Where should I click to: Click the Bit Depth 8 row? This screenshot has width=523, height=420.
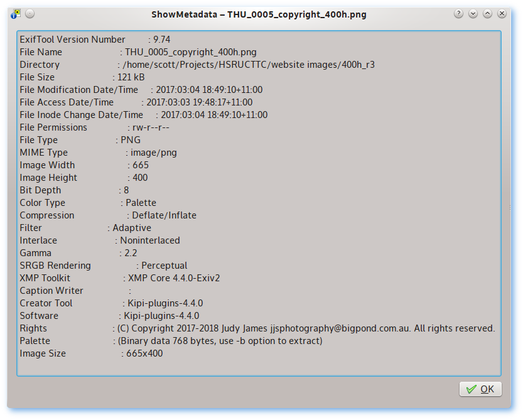pos(74,190)
